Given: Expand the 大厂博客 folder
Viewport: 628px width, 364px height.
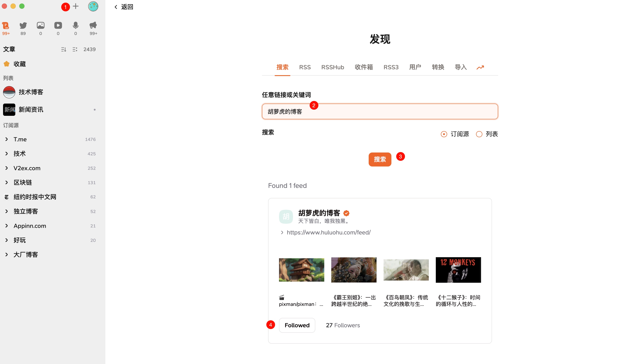Looking at the screenshot, I should [7, 255].
